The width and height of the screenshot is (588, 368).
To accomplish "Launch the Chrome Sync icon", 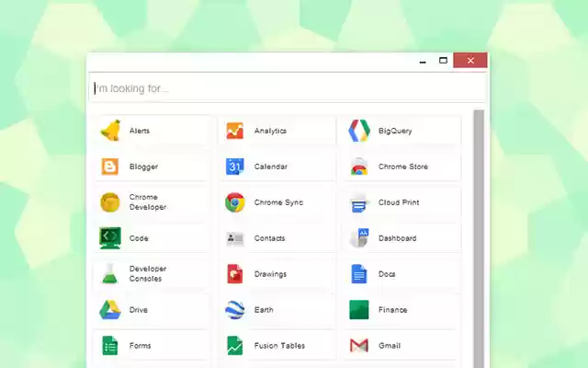I will pyautogui.click(x=235, y=202).
